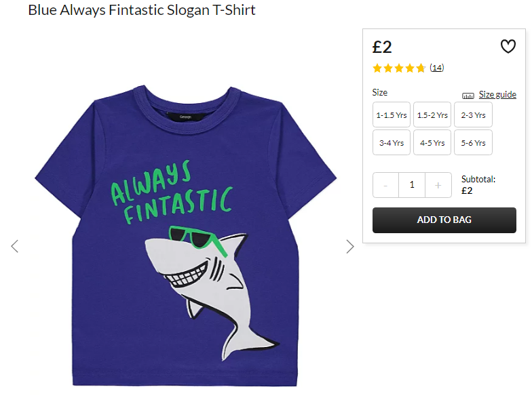Viewport: 532px width, 406px height.
Task: Click the quantity input field showing 1
Action: [412, 185]
